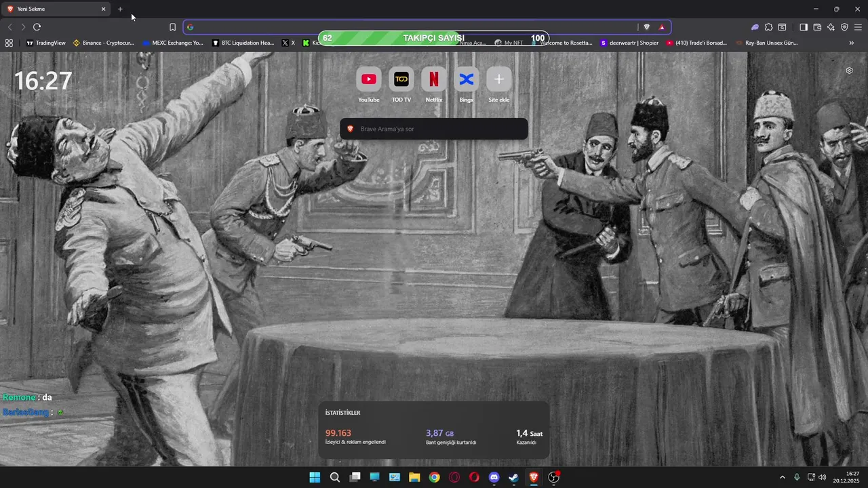The height and width of the screenshot is (488, 868).
Task: Open the Ray-Ban Unisex Gün... bookmark
Action: [766, 43]
